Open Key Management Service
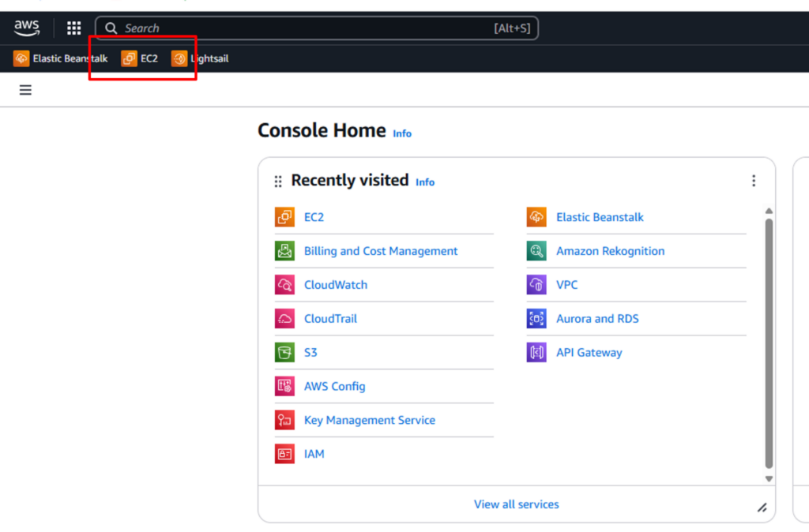The image size is (809, 532). 370,420
